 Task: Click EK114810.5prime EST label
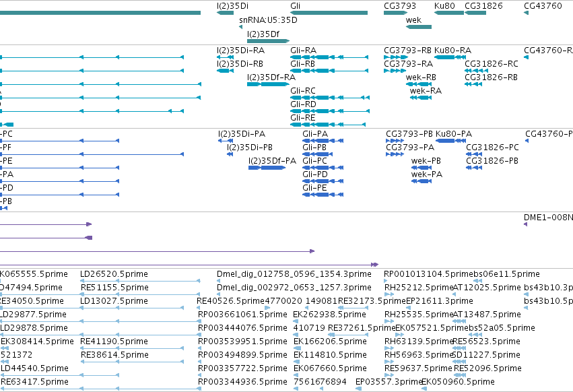point(330,355)
